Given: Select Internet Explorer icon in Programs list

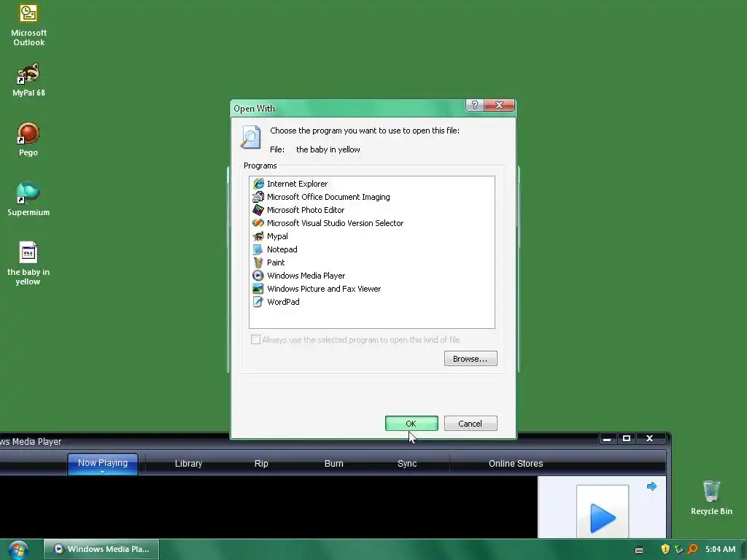Looking at the screenshot, I should point(258,184).
